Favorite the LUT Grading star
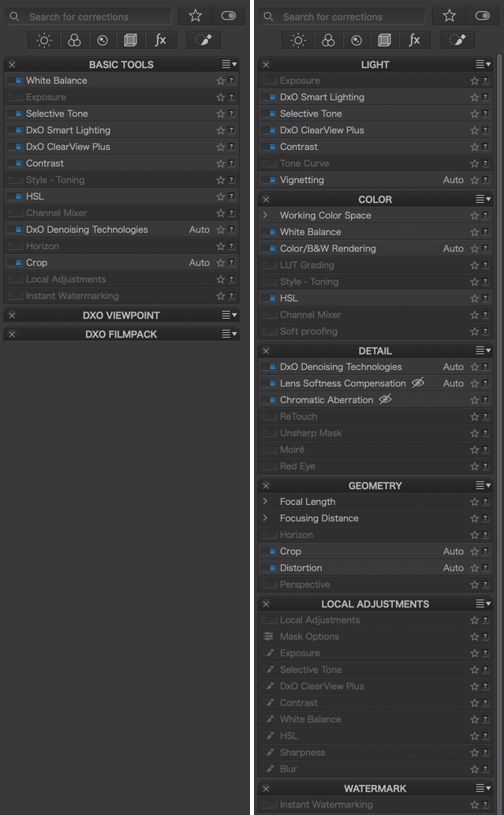Image resolution: width=504 pixels, height=815 pixels. [x=474, y=265]
